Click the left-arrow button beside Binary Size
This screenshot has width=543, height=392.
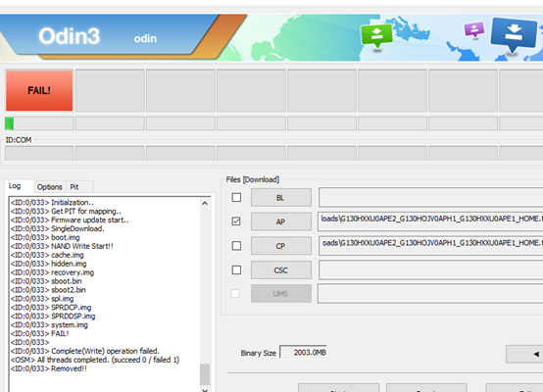click(x=524, y=354)
